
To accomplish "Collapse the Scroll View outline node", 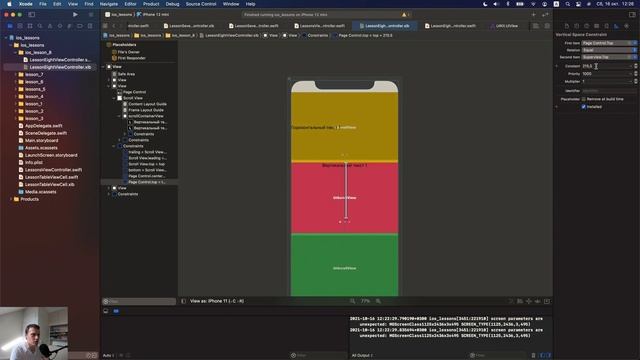I will (x=114, y=98).
